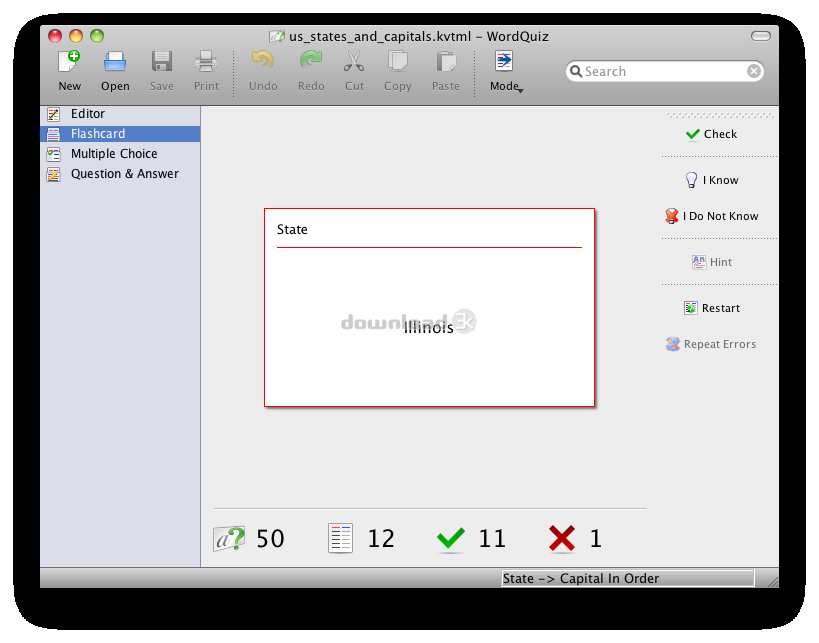Click the New document toolbar icon

(69, 62)
